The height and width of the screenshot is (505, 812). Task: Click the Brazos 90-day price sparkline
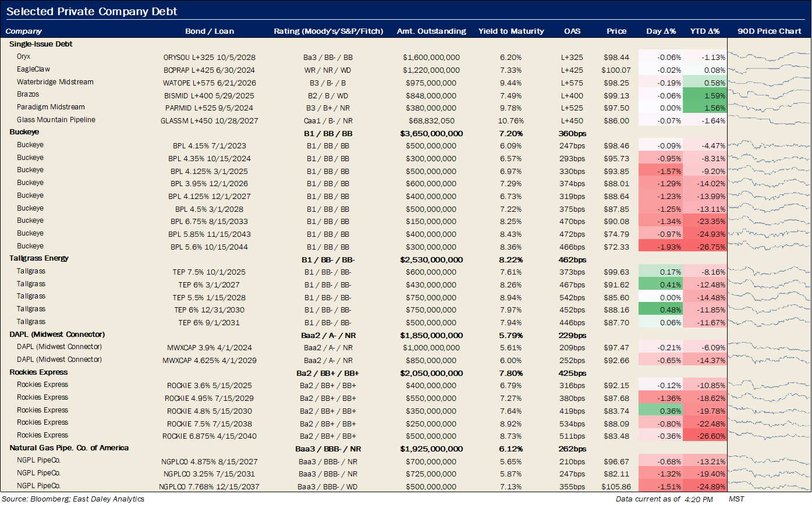(770, 94)
